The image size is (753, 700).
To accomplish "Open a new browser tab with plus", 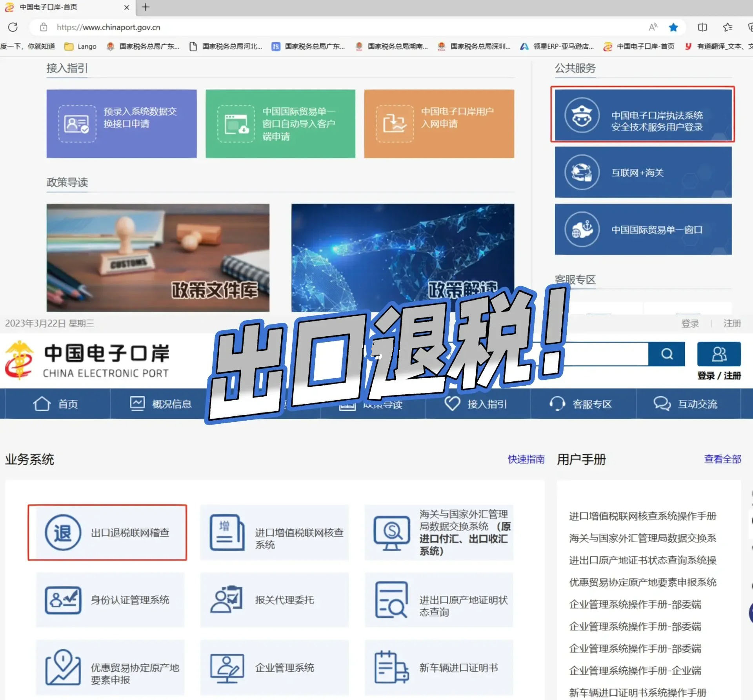I will coord(146,7).
